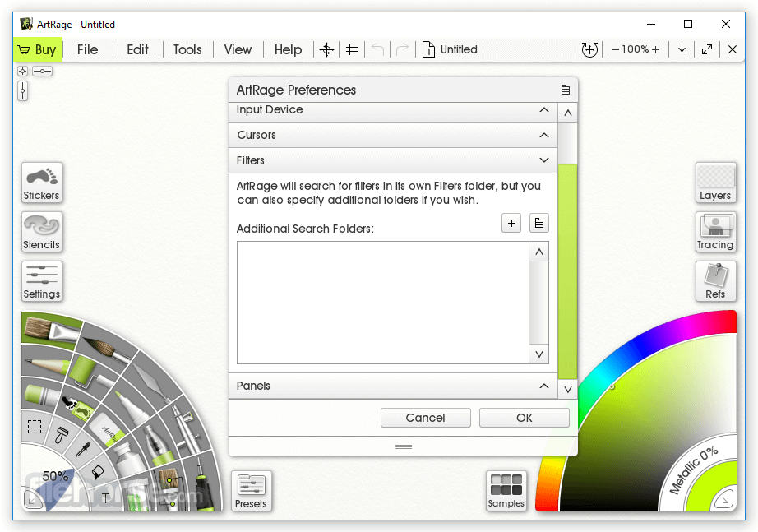This screenshot has width=758, height=532.
Task: Open the View menu
Action: tap(238, 49)
